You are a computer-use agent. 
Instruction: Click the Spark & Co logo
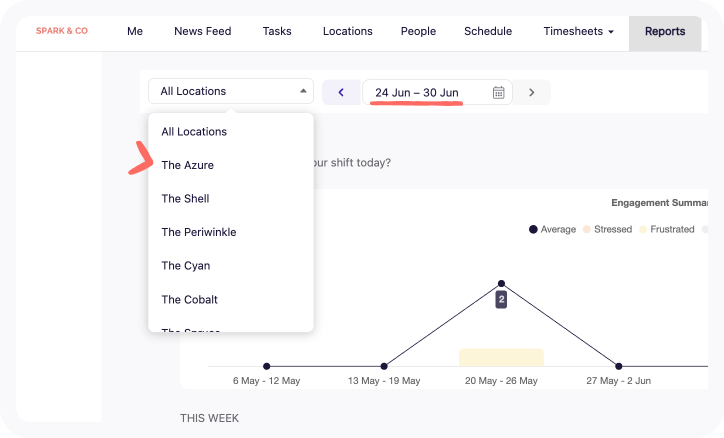pyautogui.click(x=62, y=31)
